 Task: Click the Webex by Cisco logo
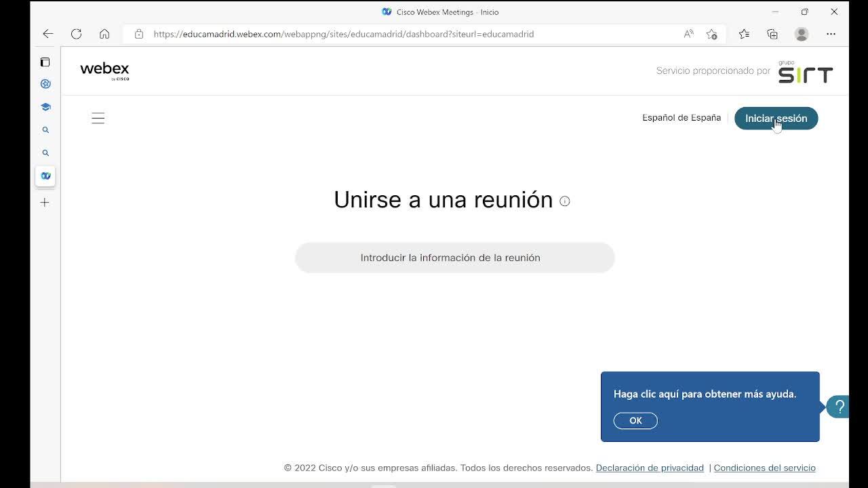[104, 70]
